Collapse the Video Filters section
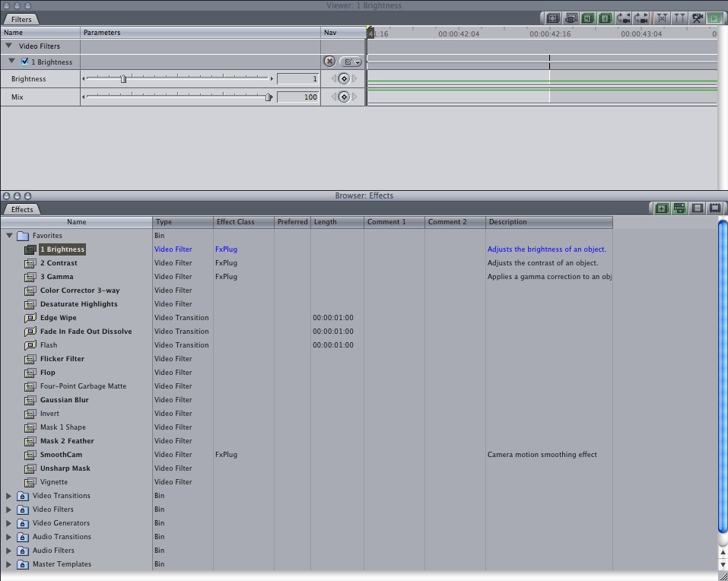This screenshot has width=728, height=581. pos(9,46)
